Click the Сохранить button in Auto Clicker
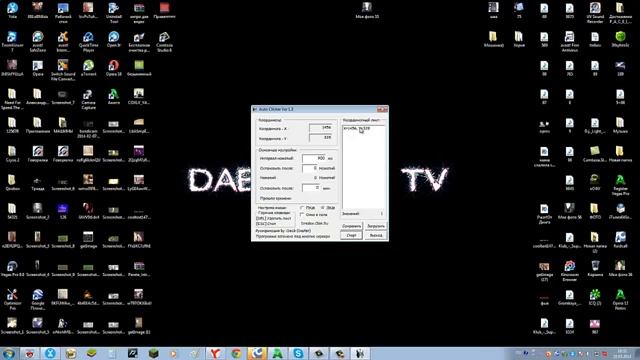640x360 pixels. point(351,226)
